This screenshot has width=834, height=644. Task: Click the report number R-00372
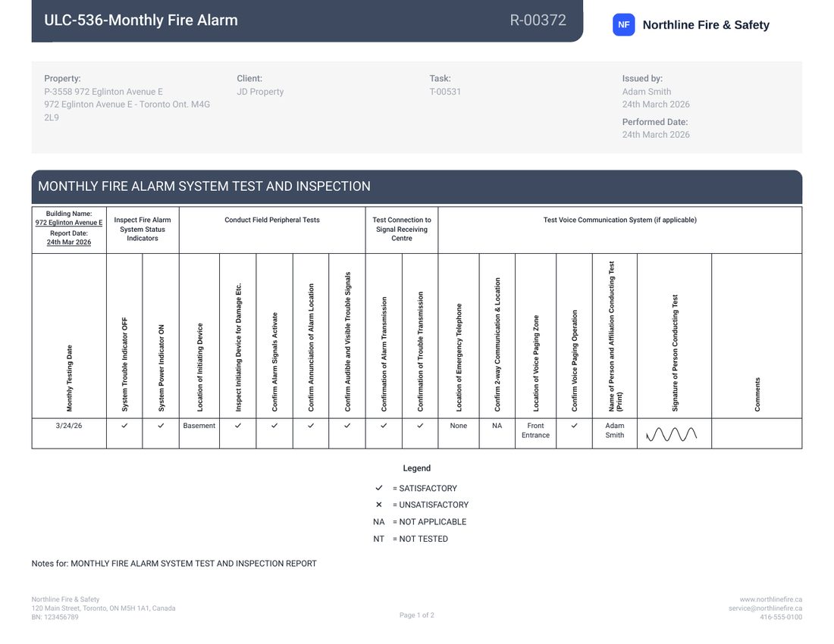click(x=538, y=20)
